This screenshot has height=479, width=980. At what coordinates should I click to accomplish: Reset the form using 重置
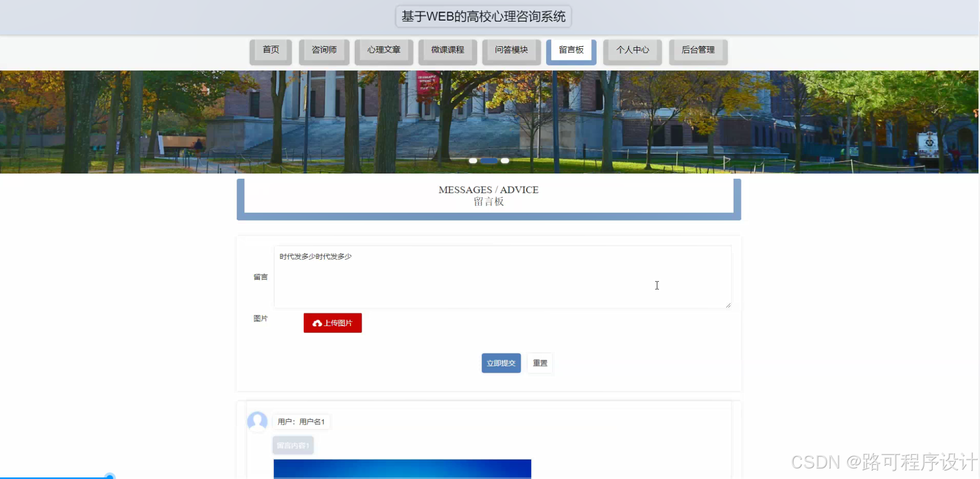540,363
